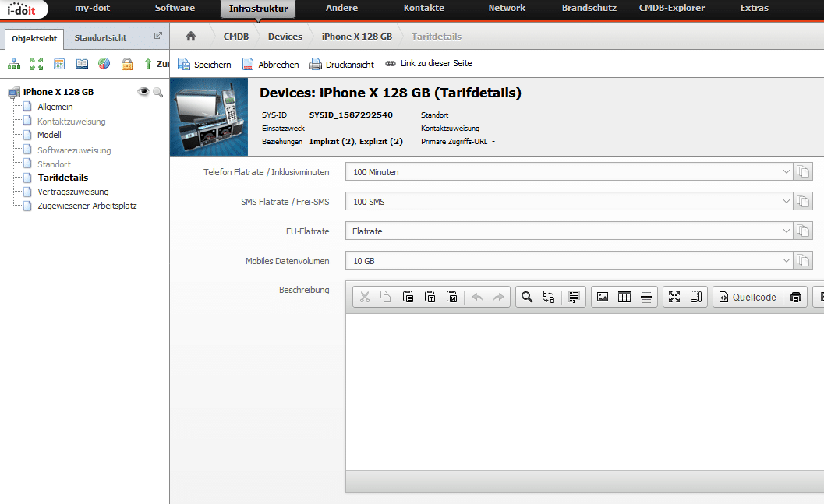Click the Paste icon in editor toolbar

[x=408, y=297]
